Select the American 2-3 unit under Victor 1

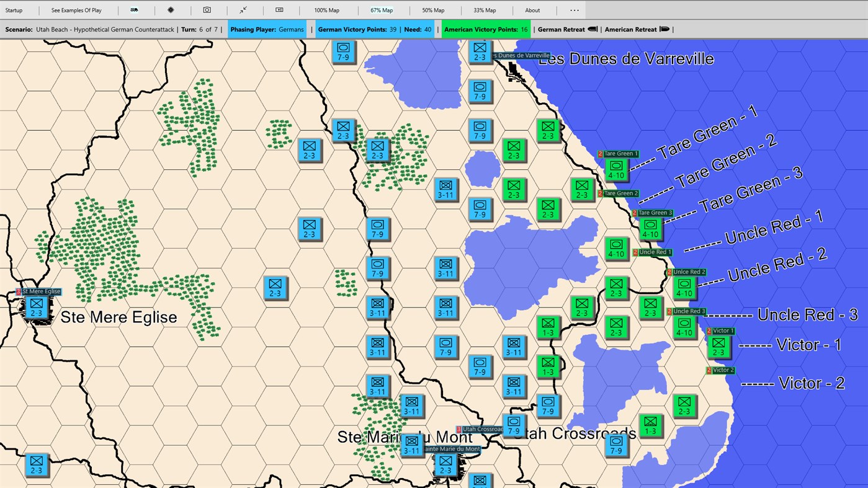click(x=718, y=346)
